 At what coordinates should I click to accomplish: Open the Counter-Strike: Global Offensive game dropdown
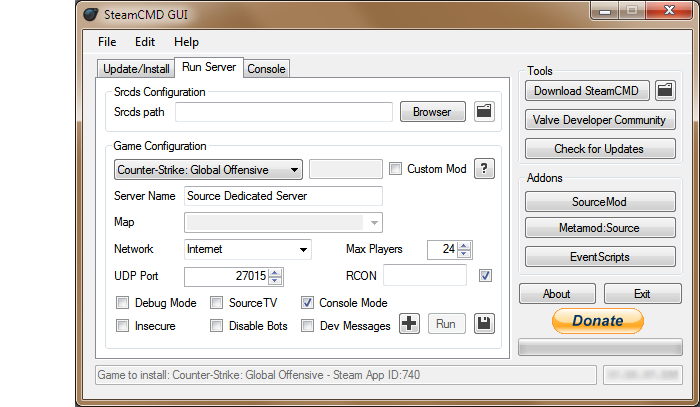click(x=208, y=170)
